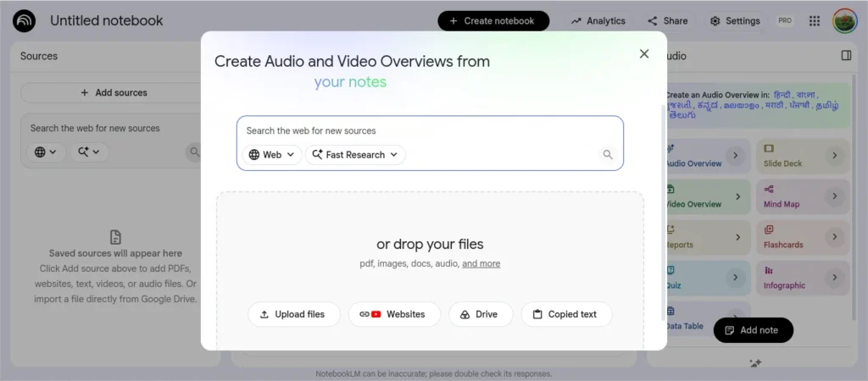Click the Sources panel heading
The height and width of the screenshot is (381, 868).
click(39, 56)
